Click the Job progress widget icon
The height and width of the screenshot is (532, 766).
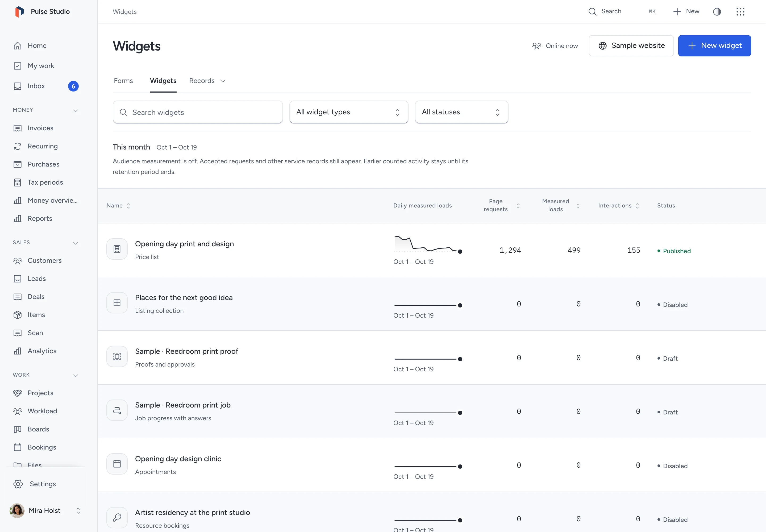117,410
